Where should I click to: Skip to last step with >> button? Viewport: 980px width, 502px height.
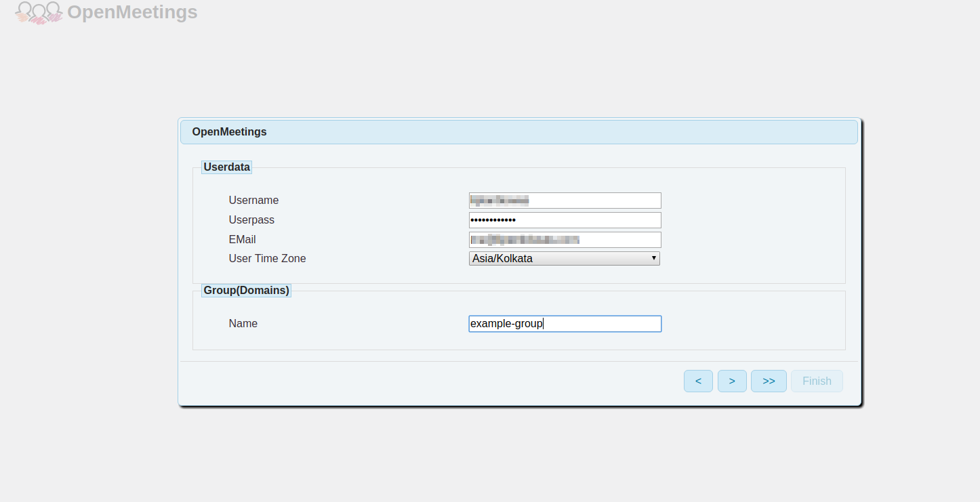click(769, 381)
